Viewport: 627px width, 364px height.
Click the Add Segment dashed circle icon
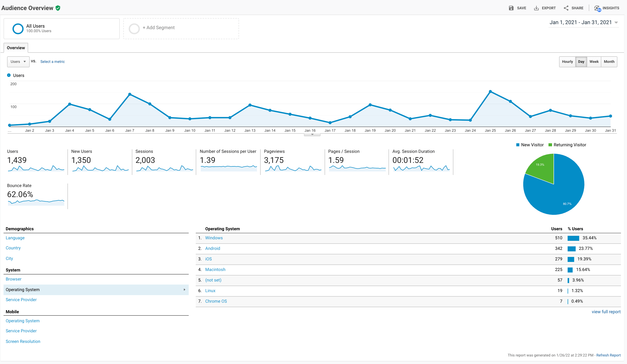pos(134,28)
